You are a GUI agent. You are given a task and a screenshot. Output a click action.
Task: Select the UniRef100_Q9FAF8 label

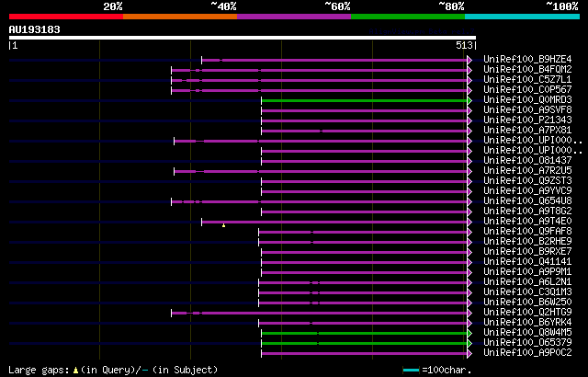pyautogui.click(x=527, y=232)
